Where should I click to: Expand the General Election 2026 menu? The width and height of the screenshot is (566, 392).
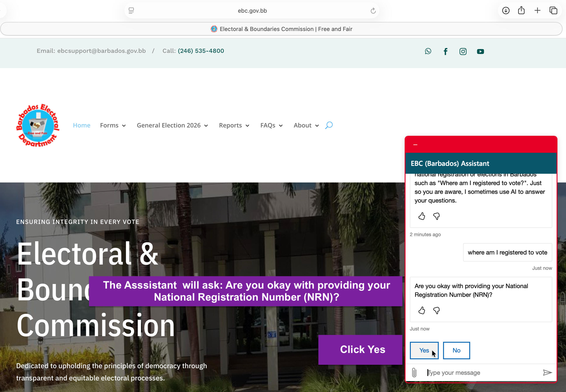[x=172, y=125]
